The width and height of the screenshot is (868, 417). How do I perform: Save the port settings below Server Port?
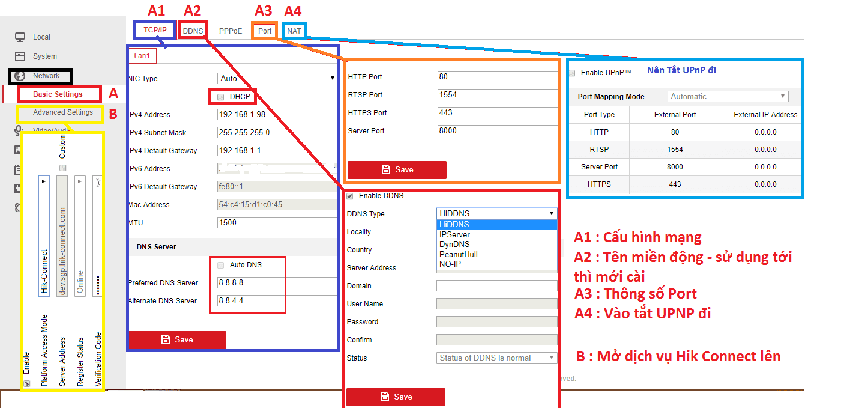pyautogui.click(x=397, y=169)
